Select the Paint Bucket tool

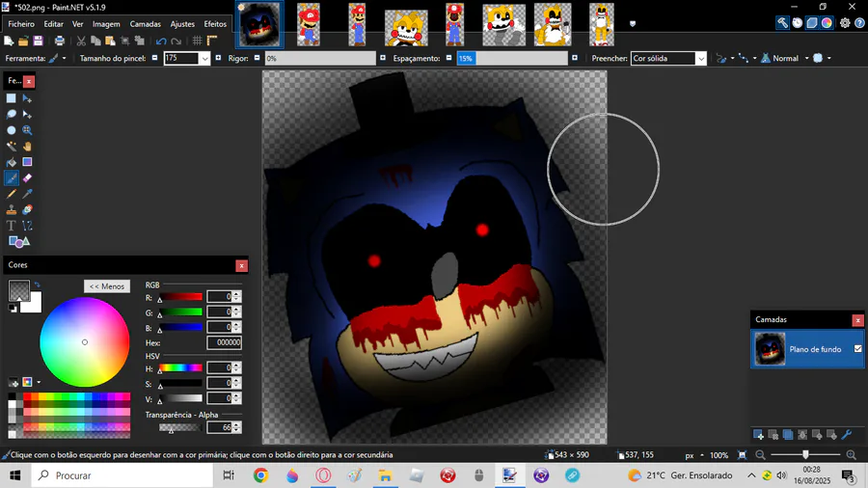[x=11, y=162]
